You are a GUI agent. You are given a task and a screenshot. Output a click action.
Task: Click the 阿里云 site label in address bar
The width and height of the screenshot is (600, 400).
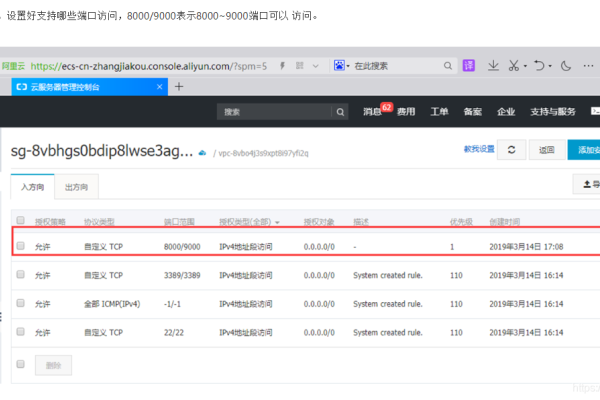point(13,66)
